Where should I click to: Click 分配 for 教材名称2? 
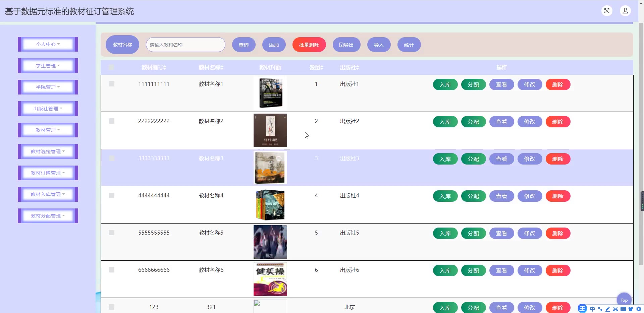474,122
